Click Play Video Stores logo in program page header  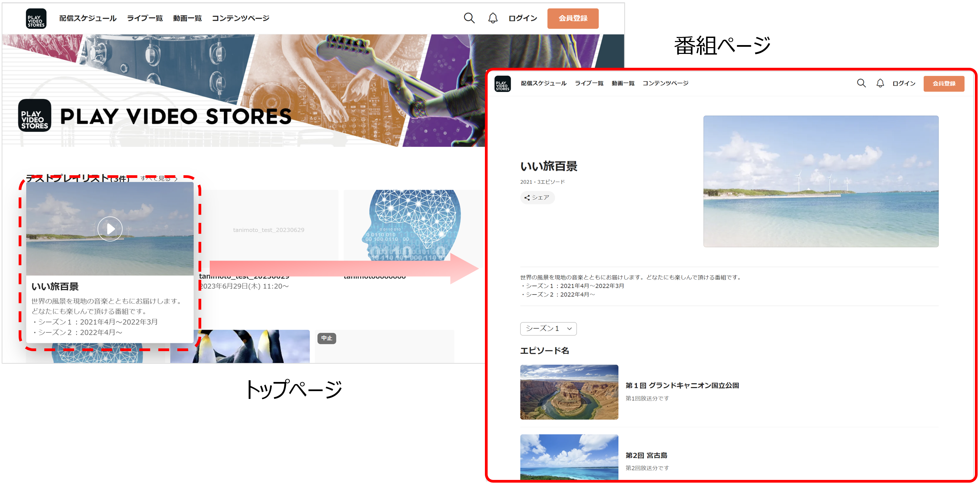click(x=502, y=84)
